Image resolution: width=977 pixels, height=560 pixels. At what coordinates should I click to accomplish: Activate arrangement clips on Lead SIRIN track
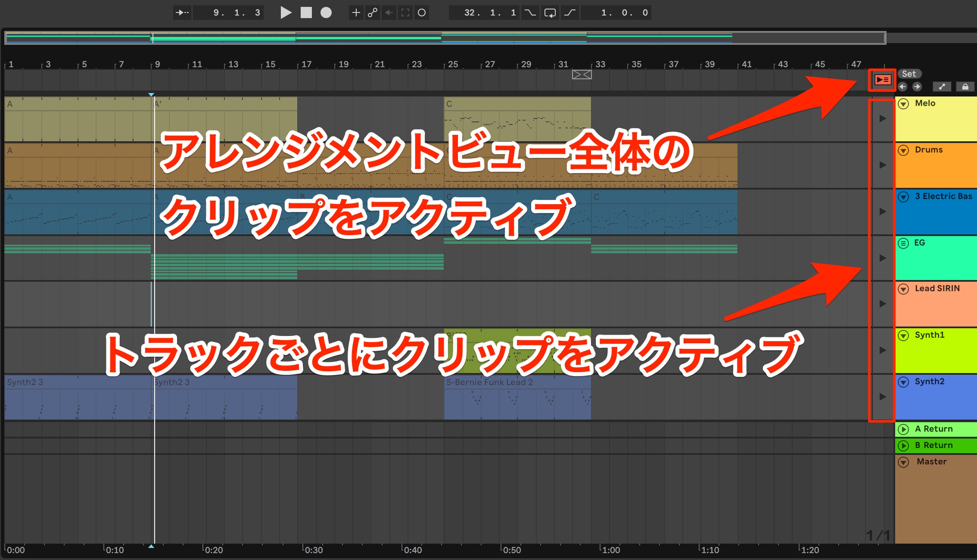[882, 304]
